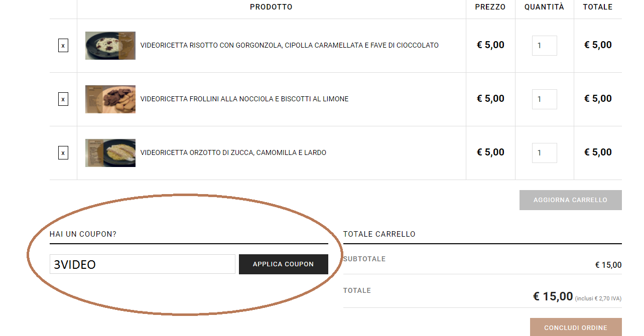Open the frollini and biscotti thumbnail
This screenshot has width=644, height=336.
(x=110, y=99)
